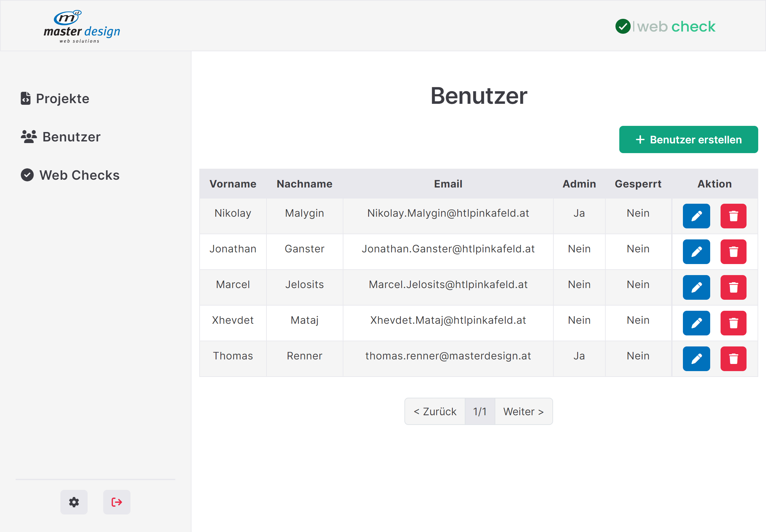Click pencil icon for Jonathan Ganster
The width and height of the screenshot is (766, 532).
tap(696, 252)
